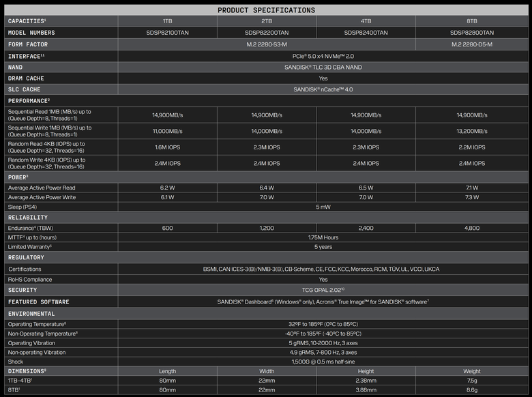Click 4.9 gRMS non-operating vibration value

[323, 353]
